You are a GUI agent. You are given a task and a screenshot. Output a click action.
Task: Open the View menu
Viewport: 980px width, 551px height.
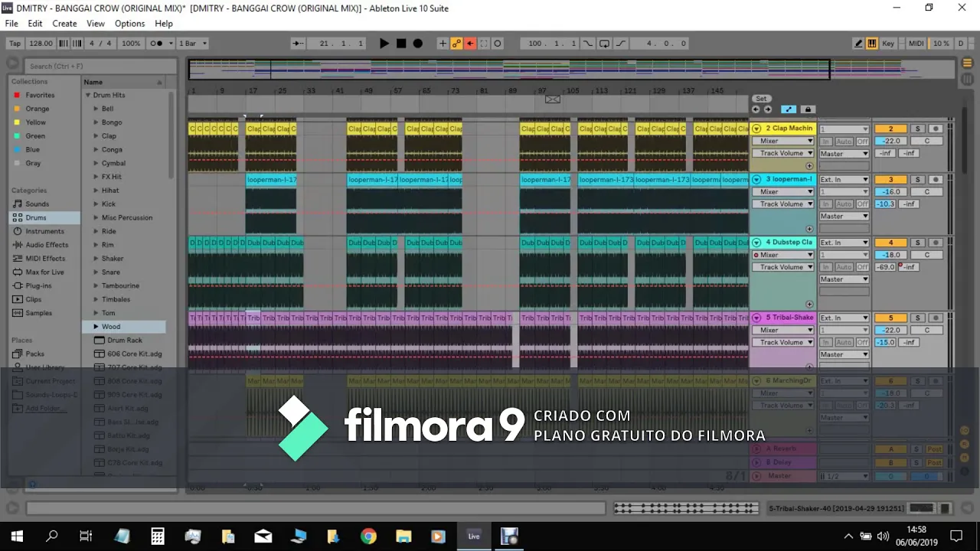(96, 24)
